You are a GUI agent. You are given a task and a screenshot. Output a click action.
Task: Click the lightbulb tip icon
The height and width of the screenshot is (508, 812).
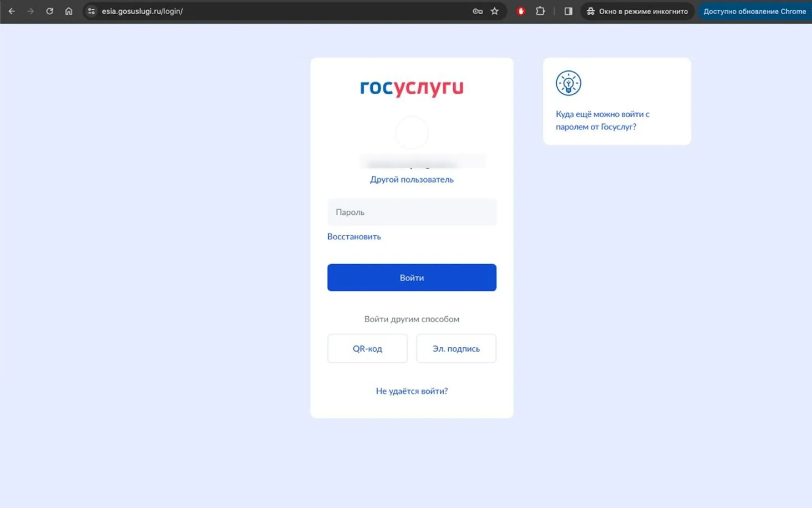pyautogui.click(x=568, y=83)
